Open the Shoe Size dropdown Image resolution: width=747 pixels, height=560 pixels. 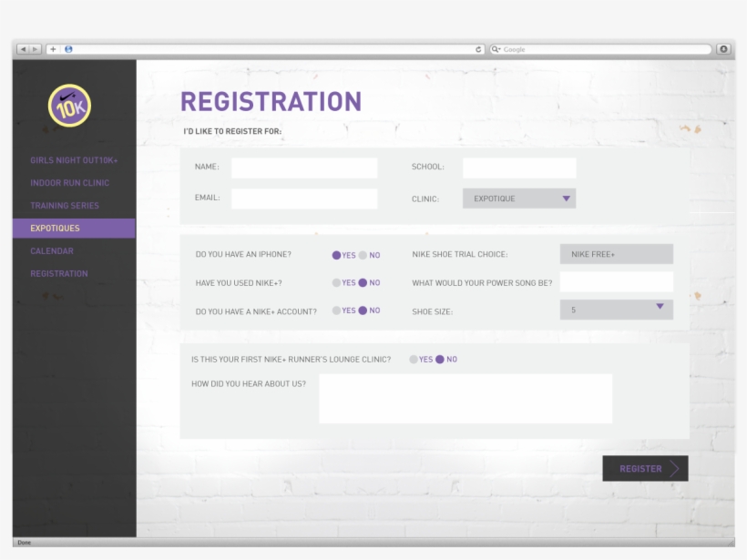pos(617,310)
